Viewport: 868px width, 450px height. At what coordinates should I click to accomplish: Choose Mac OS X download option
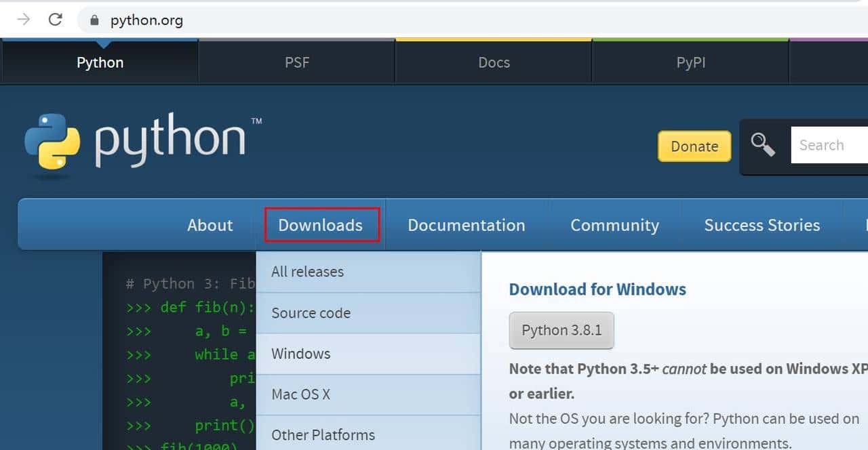click(x=300, y=394)
